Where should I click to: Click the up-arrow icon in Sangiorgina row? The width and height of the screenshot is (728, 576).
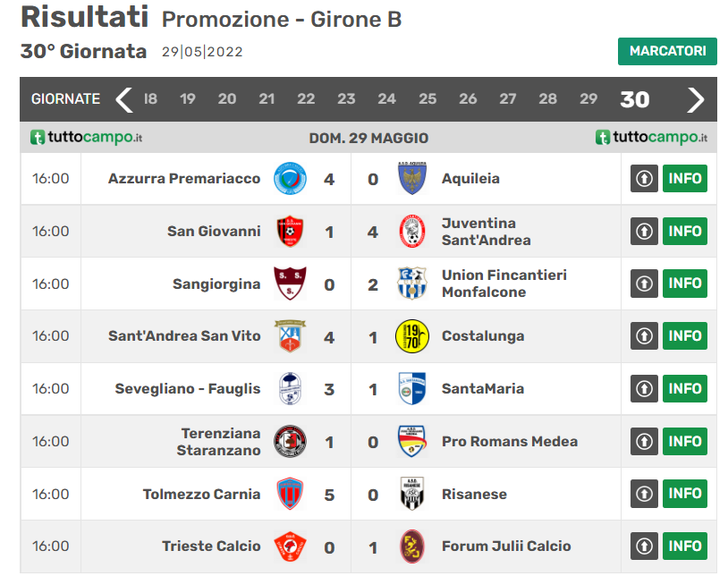(x=644, y=284)
